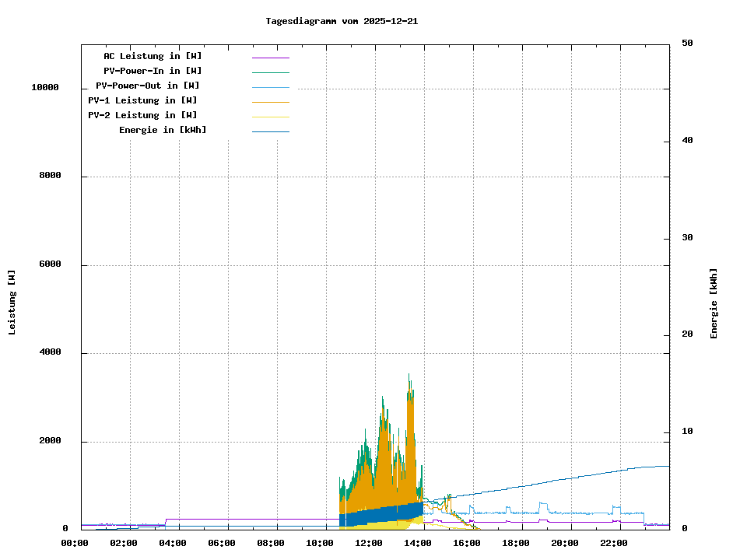
Task: Click the 22:00 time axis label
Action: [x=614, y=543]
